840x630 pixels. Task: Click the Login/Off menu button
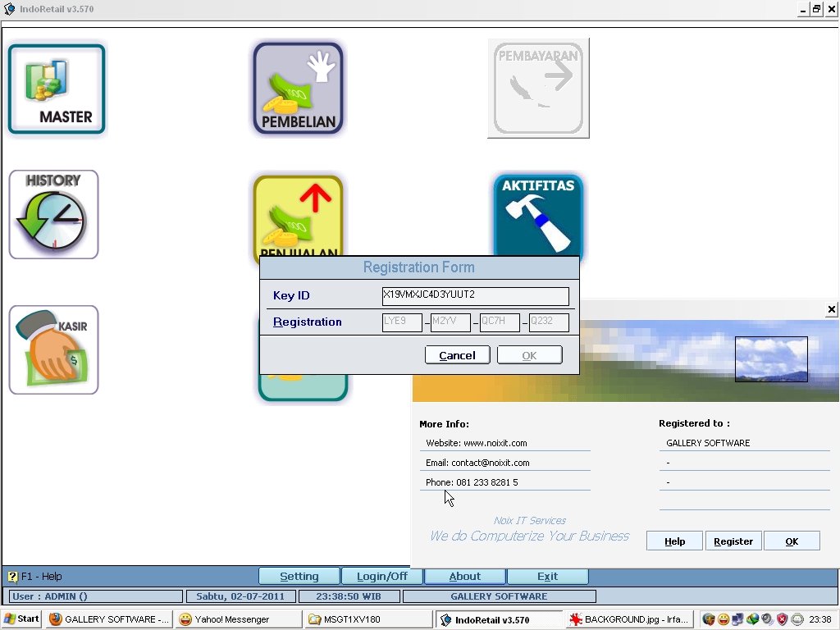pyautogui.click(x=382, y=577)
